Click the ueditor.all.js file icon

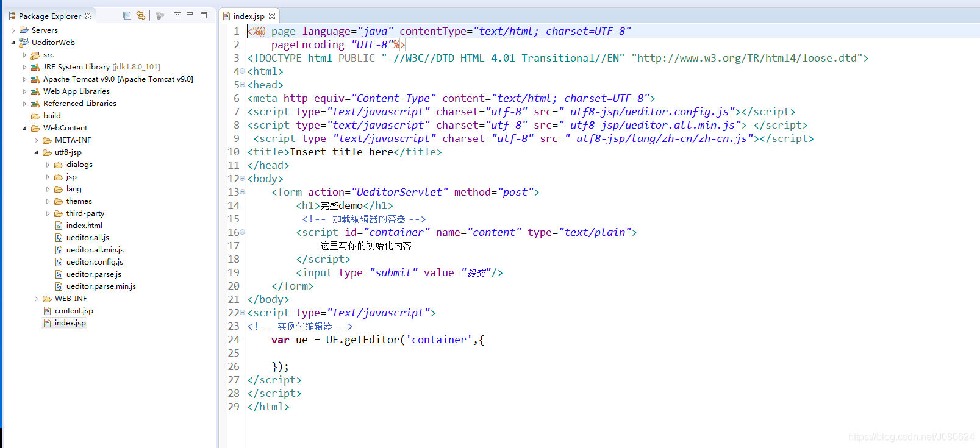point(59,238)
